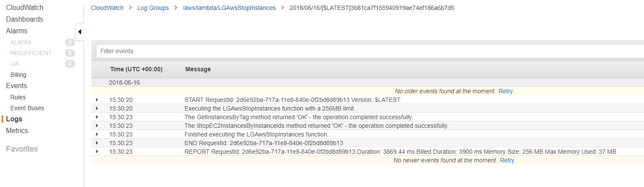Open Event Buses under Events
Image resolution: width=644 pixels, height=187 pixels.
click(27, 108)
